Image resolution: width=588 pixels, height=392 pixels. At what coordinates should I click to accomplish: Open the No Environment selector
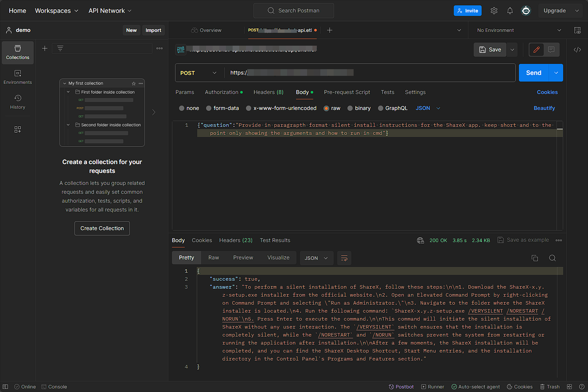pos(519,30)
